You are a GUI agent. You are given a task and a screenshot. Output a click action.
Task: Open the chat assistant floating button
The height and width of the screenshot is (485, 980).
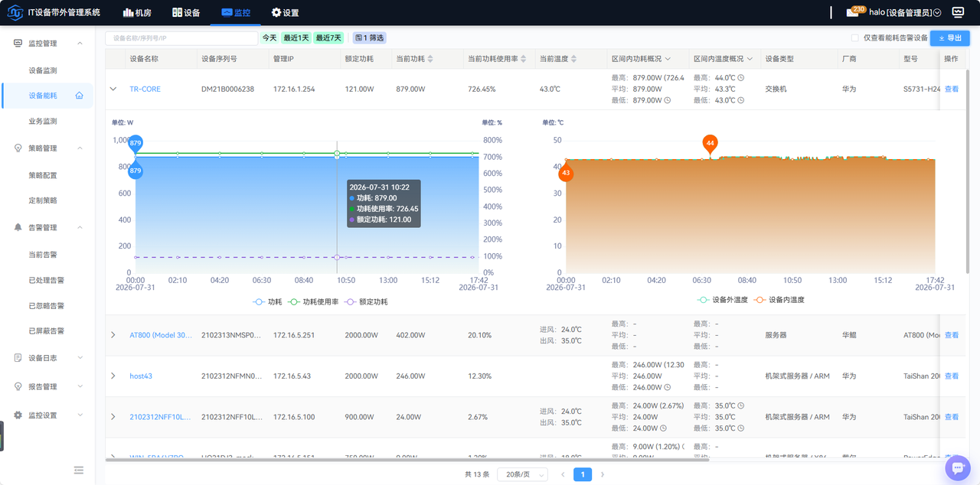[958, 467]
